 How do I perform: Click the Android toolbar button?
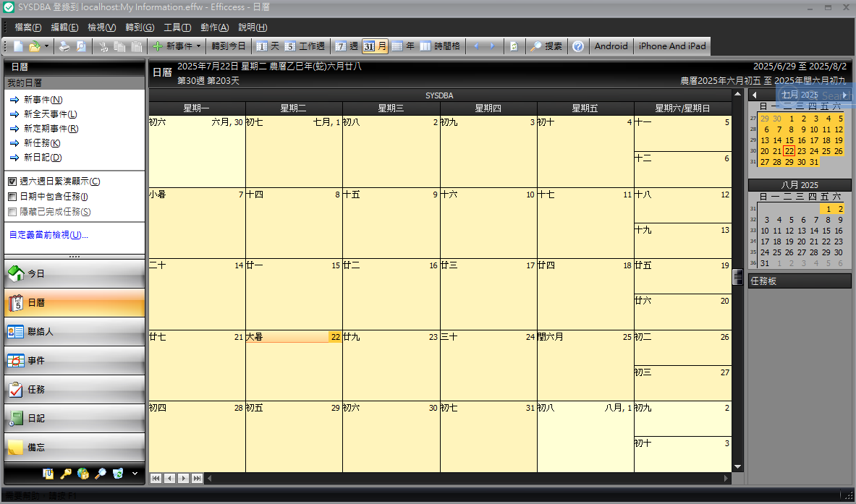point(611,46)
